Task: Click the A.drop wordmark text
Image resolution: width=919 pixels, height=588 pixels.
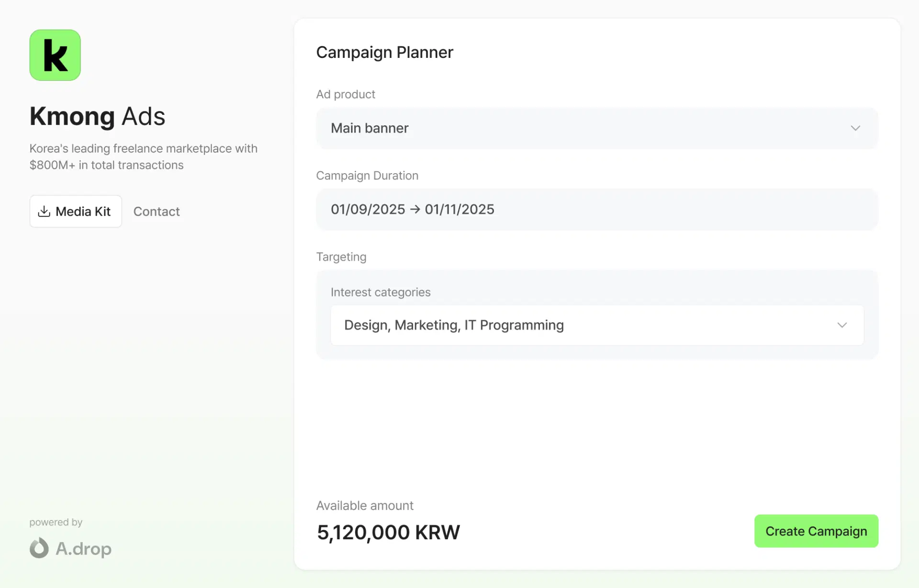Action: [x=84, y=549]
